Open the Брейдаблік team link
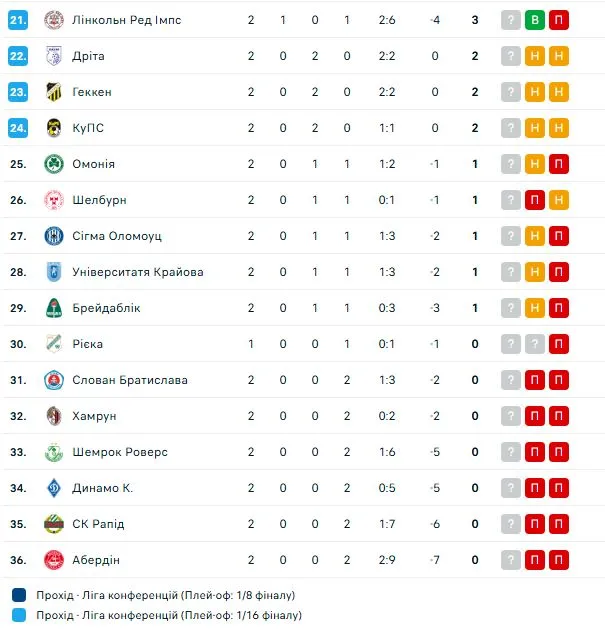The width and height of the screenshot is (605, 629). (107, 308)
